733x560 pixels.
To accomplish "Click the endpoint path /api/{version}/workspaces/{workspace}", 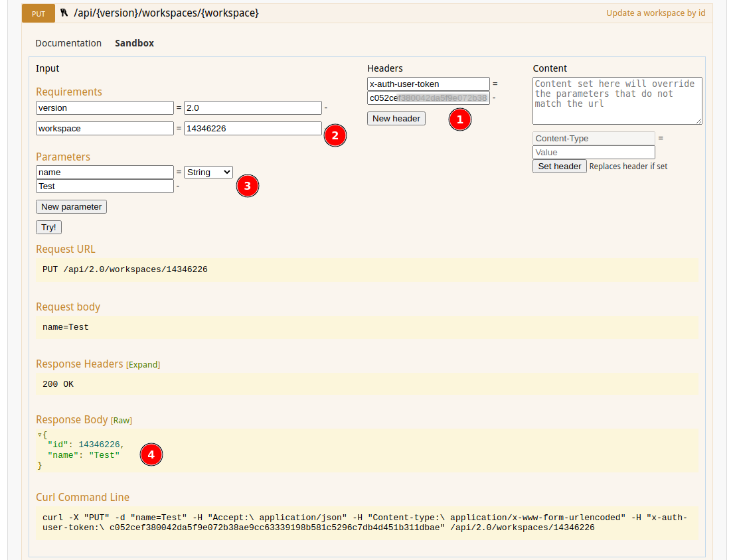I will pos(166,13).
